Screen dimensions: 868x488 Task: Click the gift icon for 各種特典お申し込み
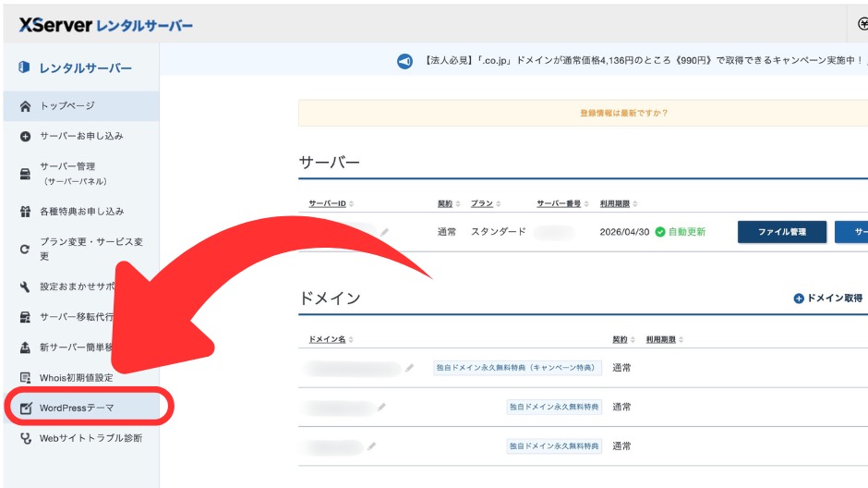25,212
